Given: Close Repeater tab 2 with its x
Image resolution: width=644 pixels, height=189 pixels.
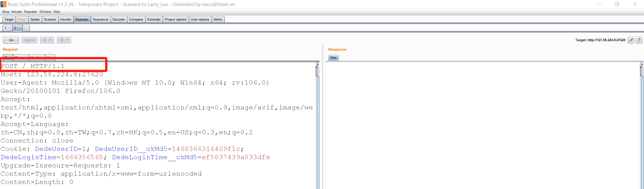Looking at the screenshot, I should [19, 28].
